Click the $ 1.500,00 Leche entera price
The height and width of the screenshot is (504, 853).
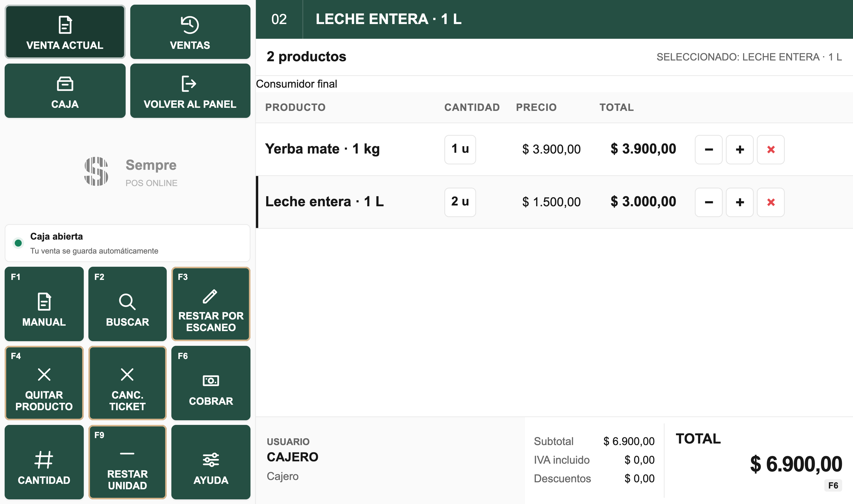point(551,202)
